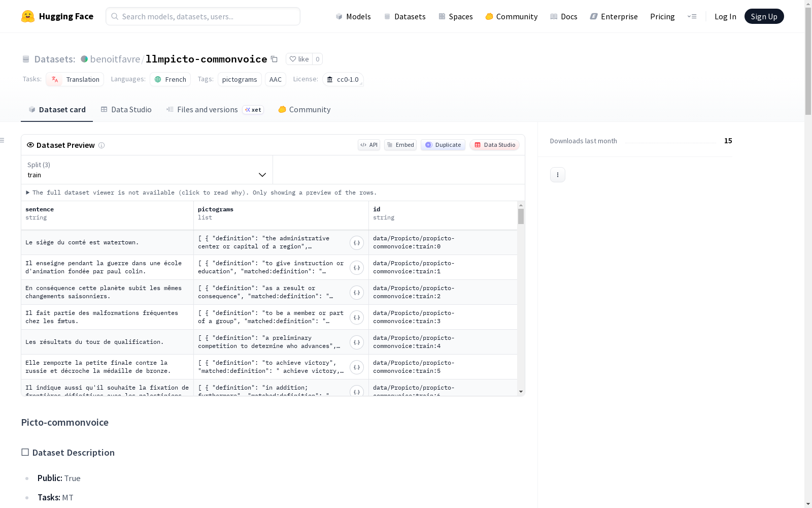Viewport: 812px width, 508px height.
Task: Open the left table-of-contents sidebar icon
Action: (x=3, y=140)
